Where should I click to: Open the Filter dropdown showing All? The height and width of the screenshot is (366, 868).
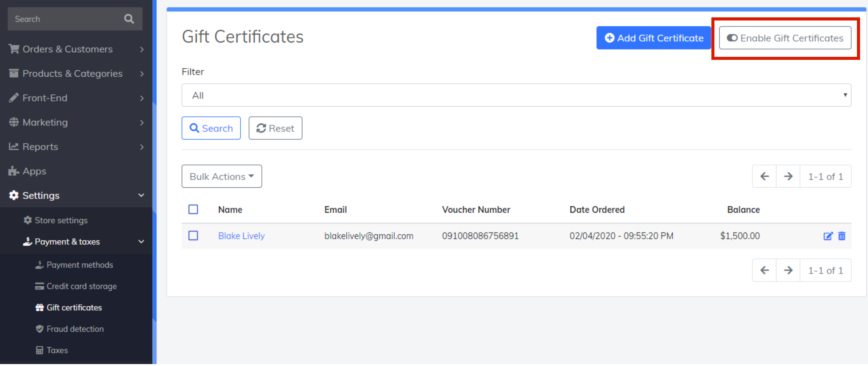click(x=516, y=96)
